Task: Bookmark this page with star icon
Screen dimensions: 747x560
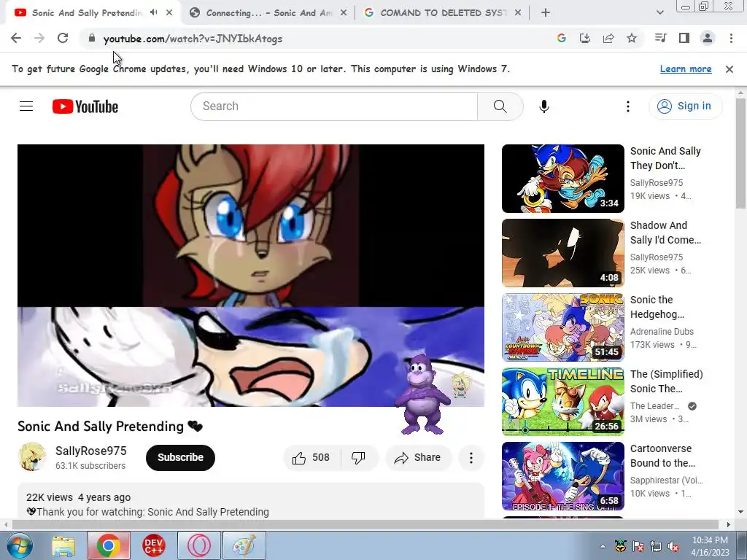Action: click(x=632, y=38)
